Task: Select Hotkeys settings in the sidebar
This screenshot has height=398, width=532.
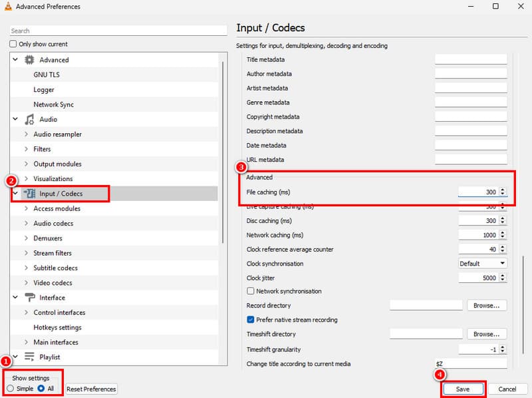Action: (56, 327)
